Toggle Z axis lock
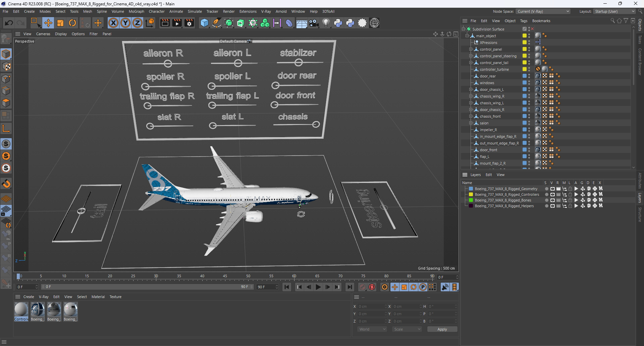The image size is (644, 346). (138, 23)
